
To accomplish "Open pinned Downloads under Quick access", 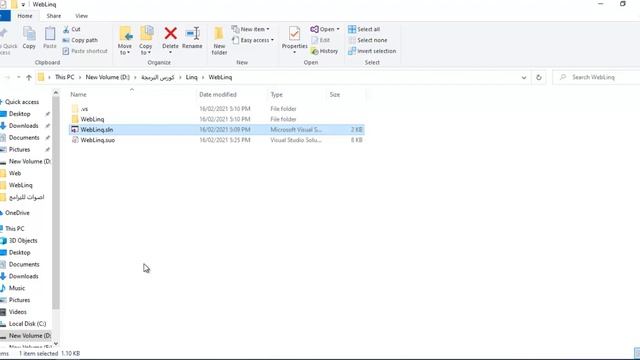I will (24, 126).
